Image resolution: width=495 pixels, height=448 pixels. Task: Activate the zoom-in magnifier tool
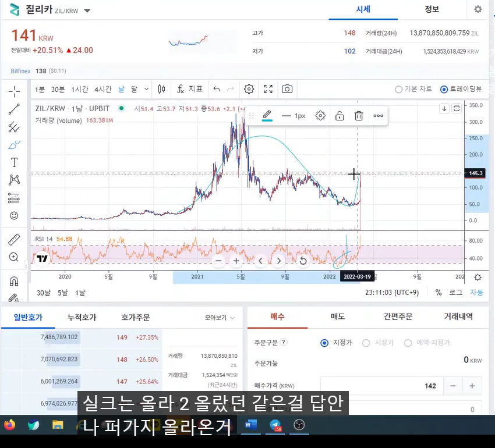pos(14,257)
